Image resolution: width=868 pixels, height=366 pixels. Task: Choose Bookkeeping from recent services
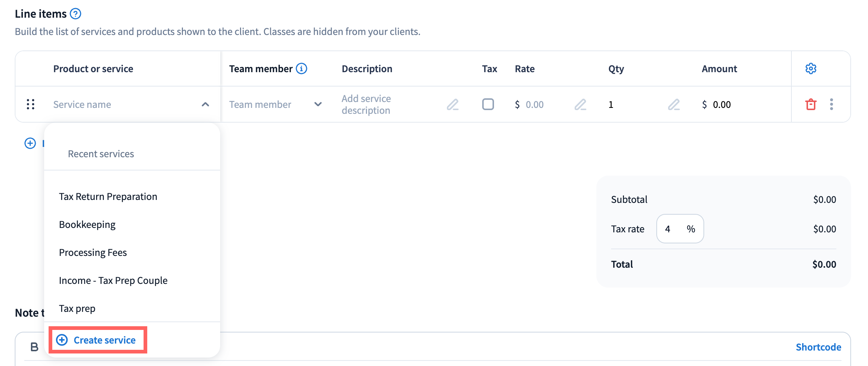87,225
